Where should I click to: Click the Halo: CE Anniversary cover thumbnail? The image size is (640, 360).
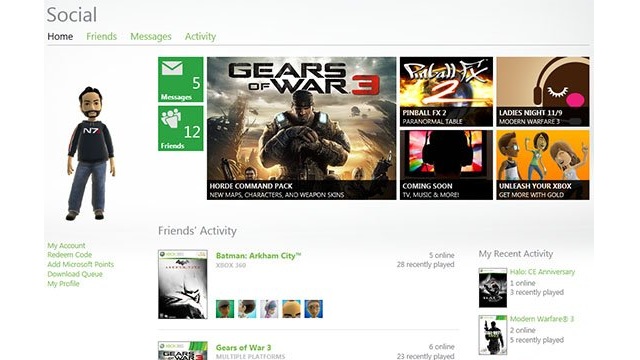pos(493,288)
